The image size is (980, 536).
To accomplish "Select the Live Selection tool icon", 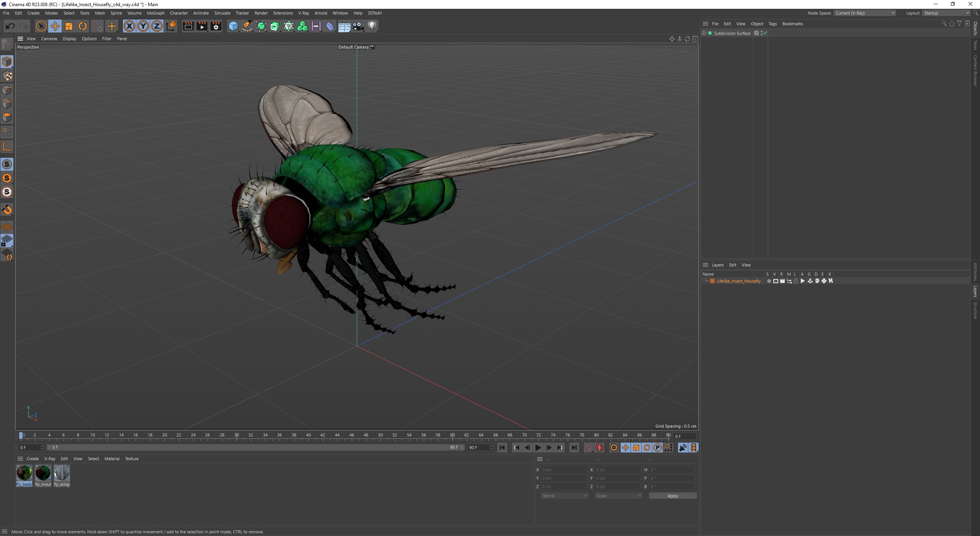I will click(x=42, y=26).
